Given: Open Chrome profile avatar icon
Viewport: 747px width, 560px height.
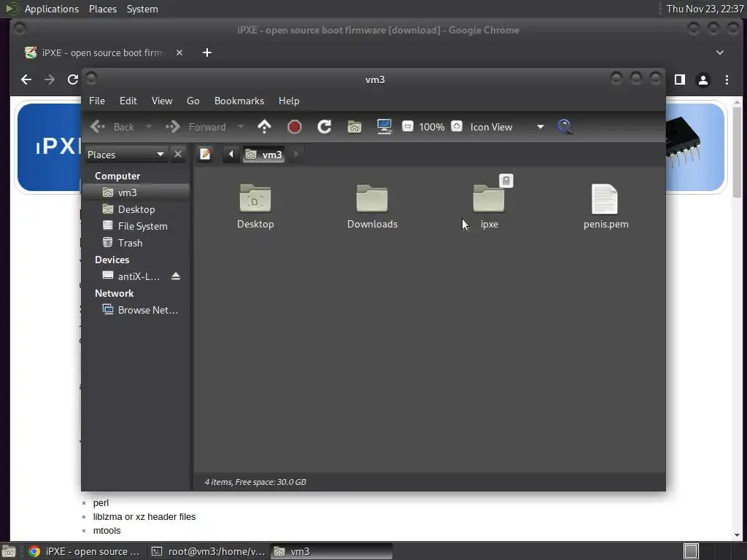Looking at the screenshot, I should 703,79.
